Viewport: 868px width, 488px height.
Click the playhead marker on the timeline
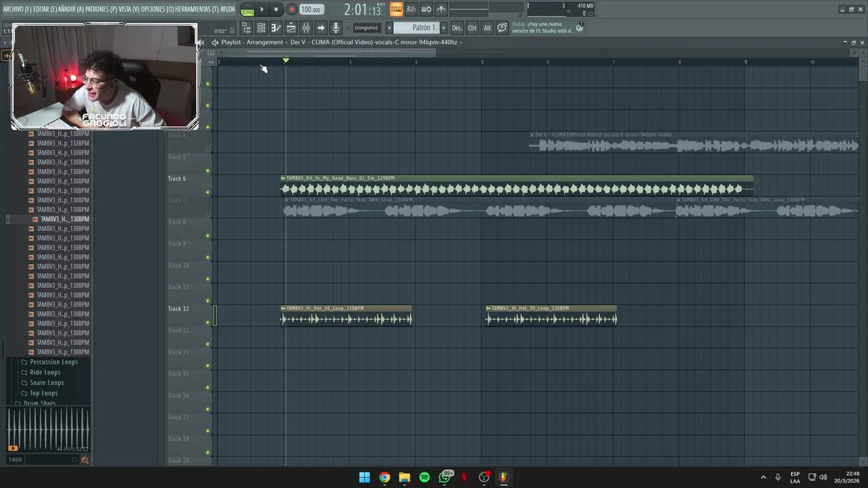[x=285, y=61]
